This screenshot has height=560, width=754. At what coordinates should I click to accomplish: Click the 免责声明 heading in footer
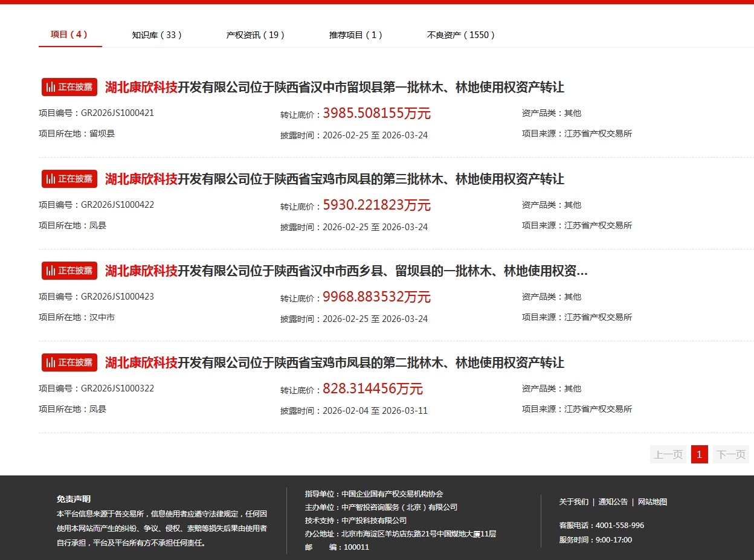pyautogui.click(x=74, y=499)
